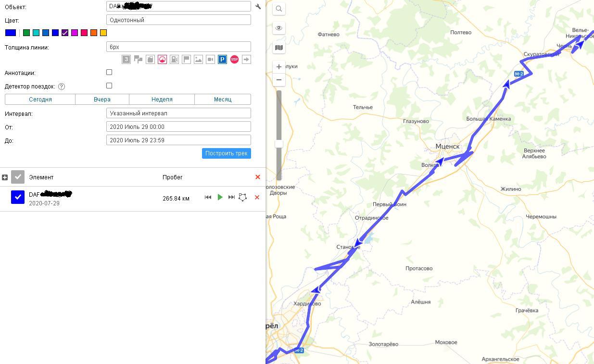Create geofence from track polygon icon
Viewport: 594px width, 364px height.
(x=243, y=197)
